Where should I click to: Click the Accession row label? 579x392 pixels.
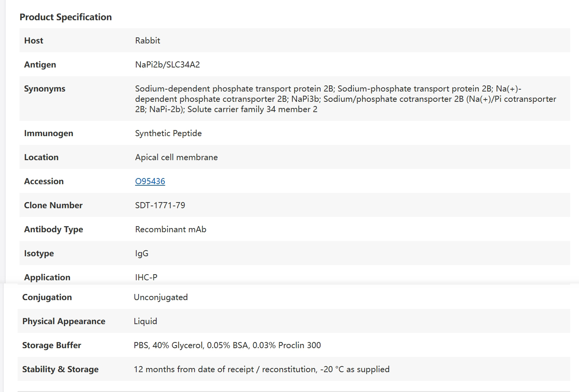(x=44, y=182)
